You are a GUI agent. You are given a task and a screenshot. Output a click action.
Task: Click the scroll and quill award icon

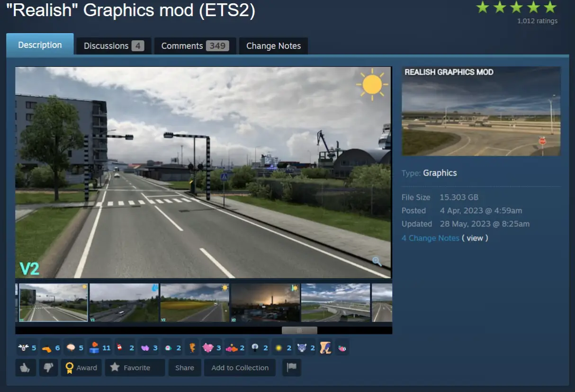(x=325, y=348)
